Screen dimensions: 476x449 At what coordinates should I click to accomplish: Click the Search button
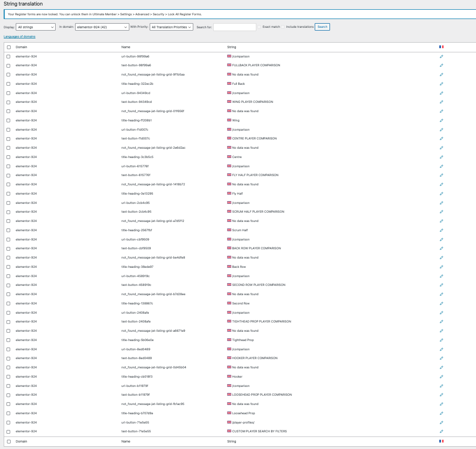tap(323, 27)
